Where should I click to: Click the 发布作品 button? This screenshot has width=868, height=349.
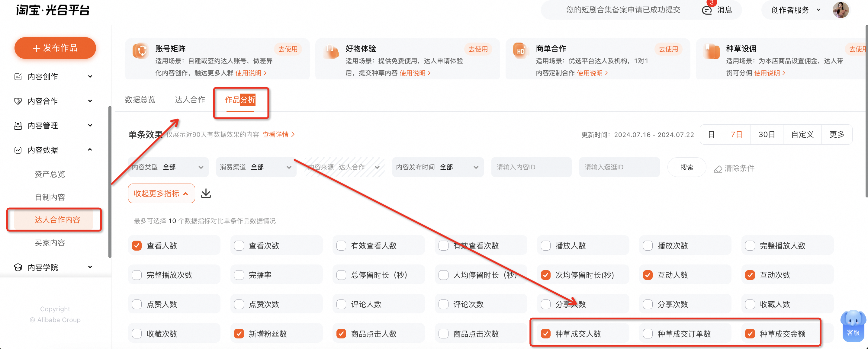point(55,48)
